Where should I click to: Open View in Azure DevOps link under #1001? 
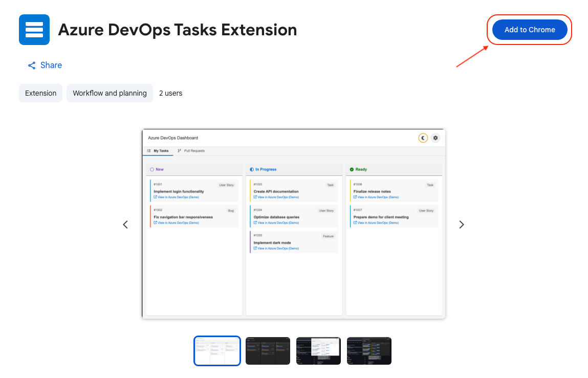(x=176, y=197)
